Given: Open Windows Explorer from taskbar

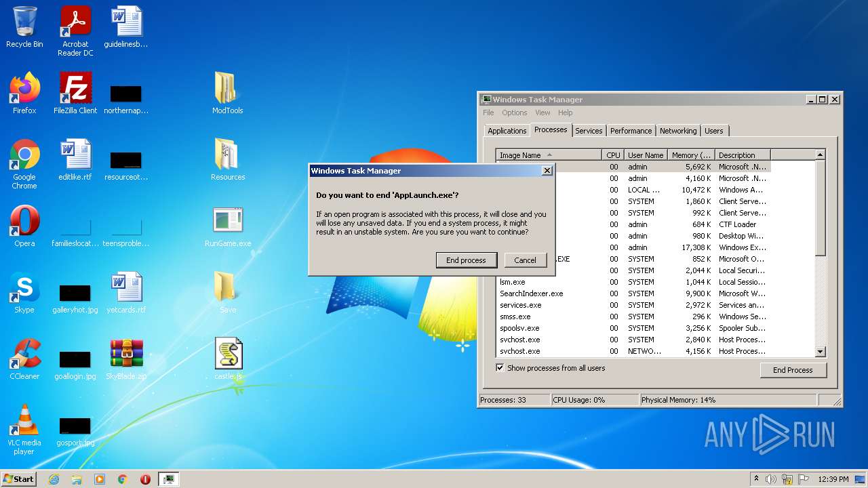Looking at the screenshot, I should point(77,479).
